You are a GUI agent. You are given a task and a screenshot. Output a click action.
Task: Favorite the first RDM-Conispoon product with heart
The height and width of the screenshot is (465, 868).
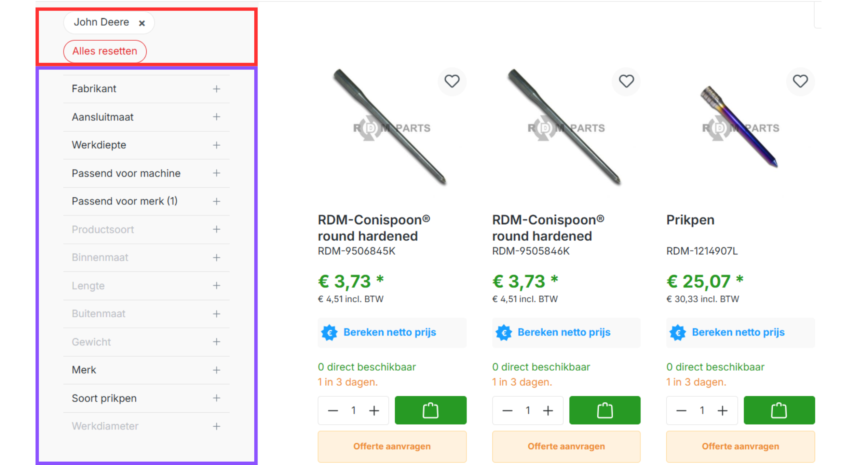[x=452, y=81]
